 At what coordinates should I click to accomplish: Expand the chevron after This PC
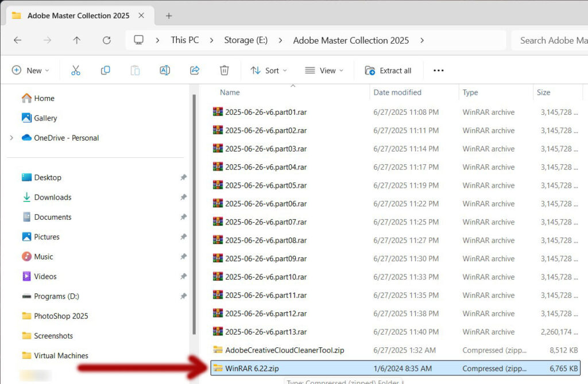coord(211,40)
